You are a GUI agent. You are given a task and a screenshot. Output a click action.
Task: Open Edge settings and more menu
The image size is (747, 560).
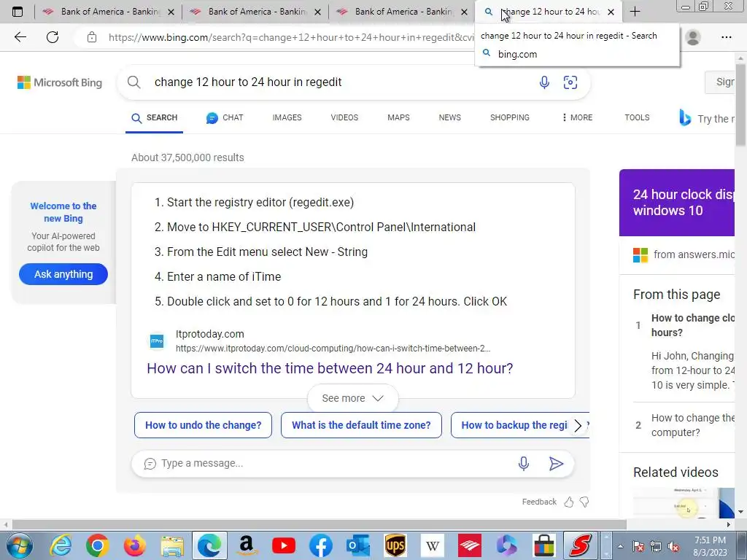[726, 37]
